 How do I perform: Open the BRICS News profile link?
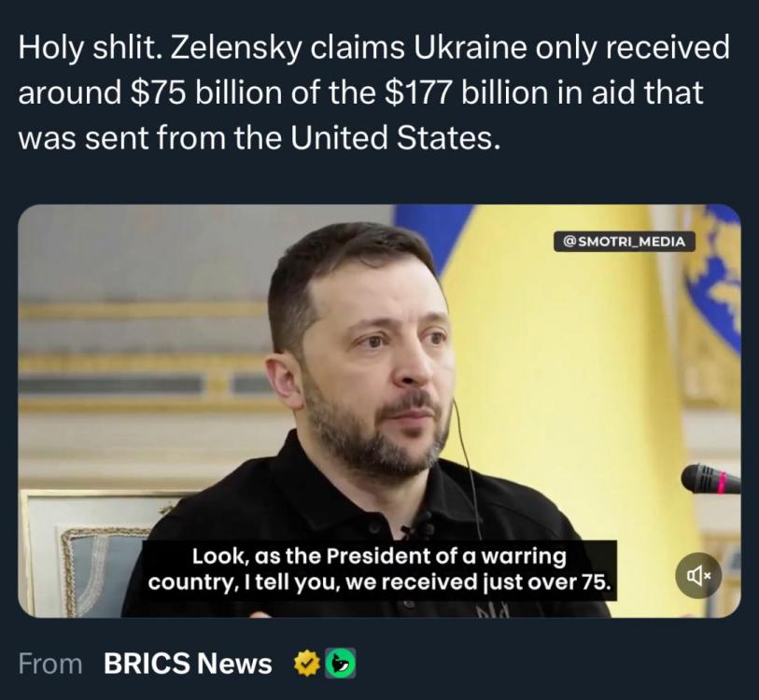[x=188, y=664]
